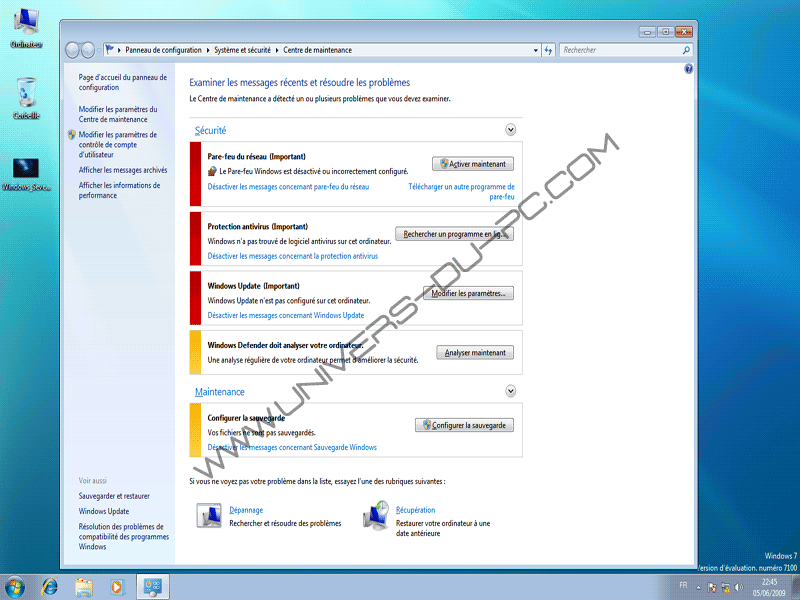This screenshot has width=800, height=600.
Task: Open the Récupération link
Action: click(416, 510)
